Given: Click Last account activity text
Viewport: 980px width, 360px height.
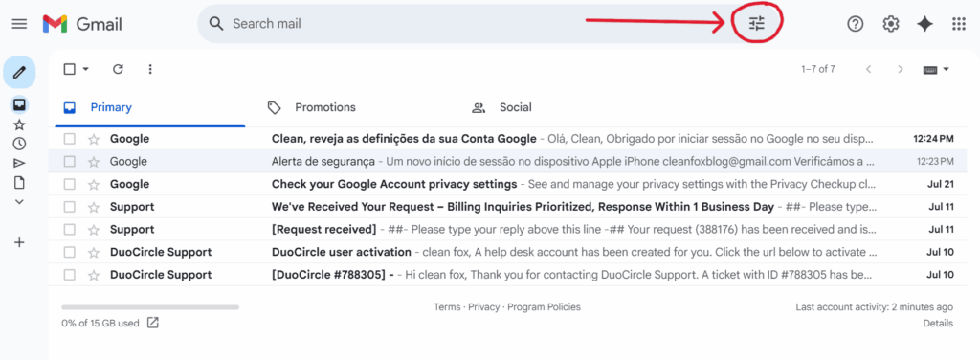Looking at the screenshot, I should tap(875, 307).
